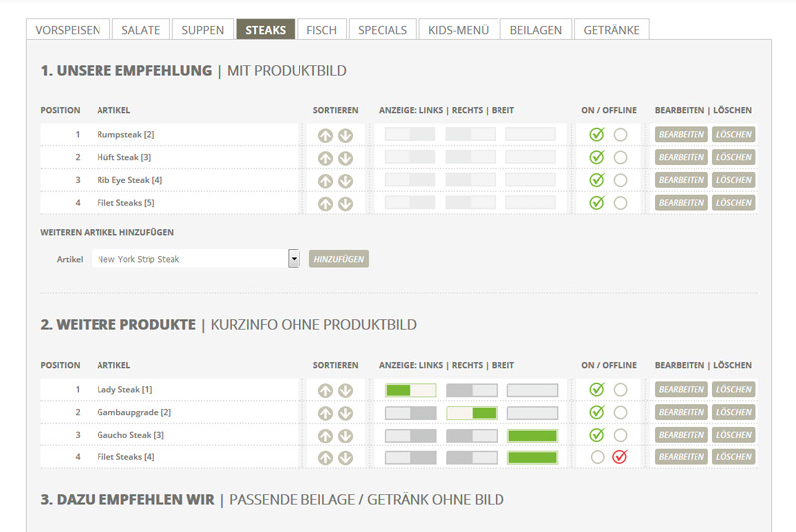Open the GETRÄNKE tab
The width and height of the screenshot is (796, 532).
(x=612, y=30)
